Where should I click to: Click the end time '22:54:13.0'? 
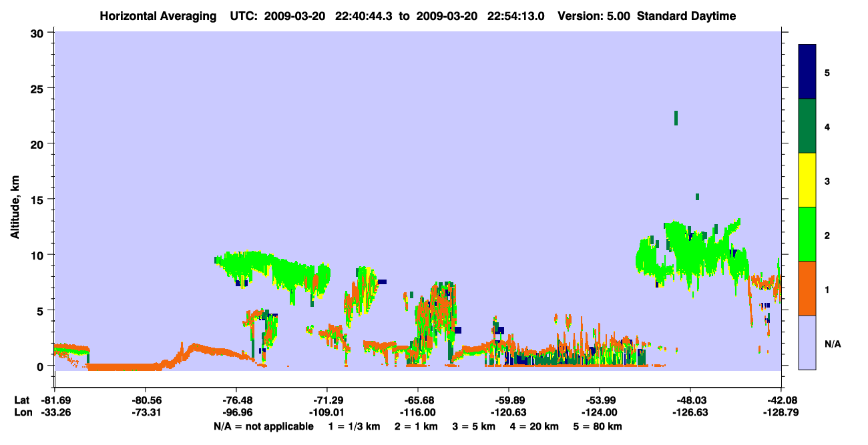(517, 16)
